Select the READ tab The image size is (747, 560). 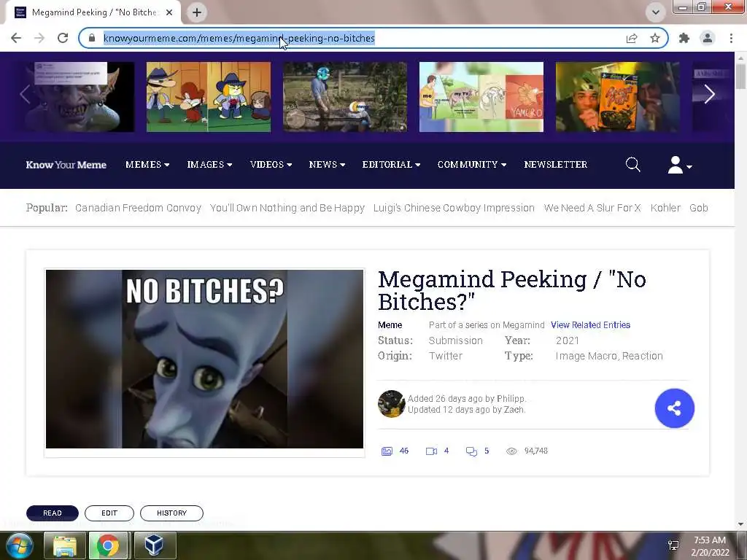tap(53, 513)
